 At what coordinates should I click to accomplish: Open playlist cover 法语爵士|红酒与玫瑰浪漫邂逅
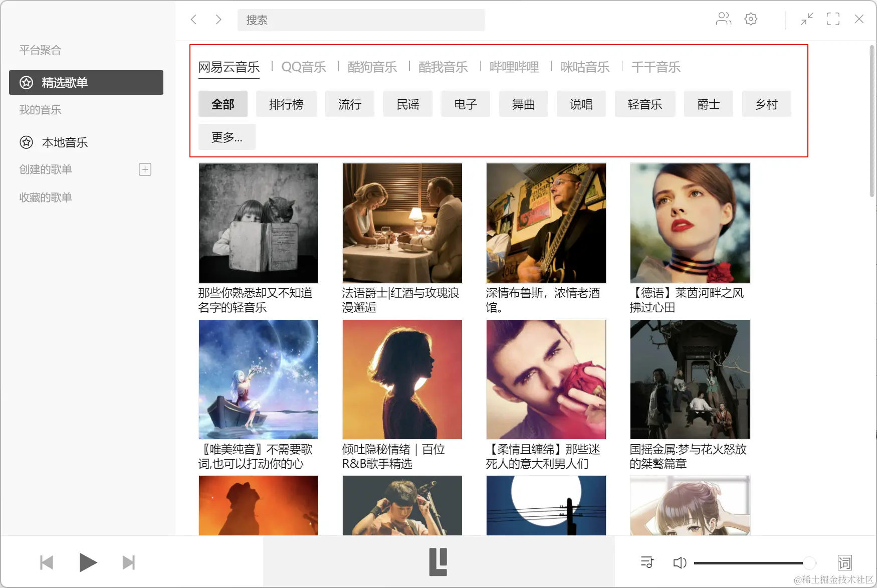pyautogui.click(x=402, y=223)
